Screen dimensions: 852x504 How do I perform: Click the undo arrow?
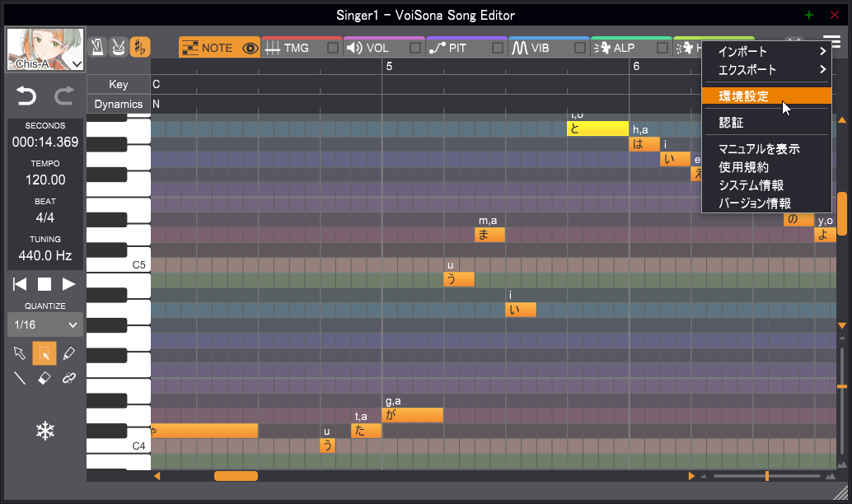click(26, 97)
